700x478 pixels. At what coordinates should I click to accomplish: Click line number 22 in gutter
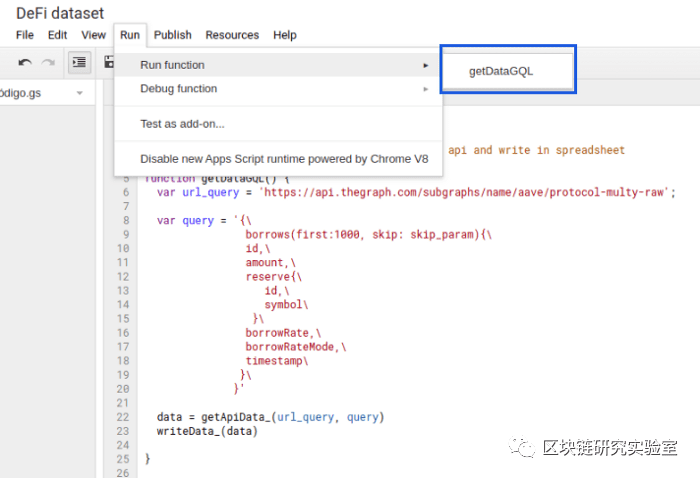coord(123,417)
